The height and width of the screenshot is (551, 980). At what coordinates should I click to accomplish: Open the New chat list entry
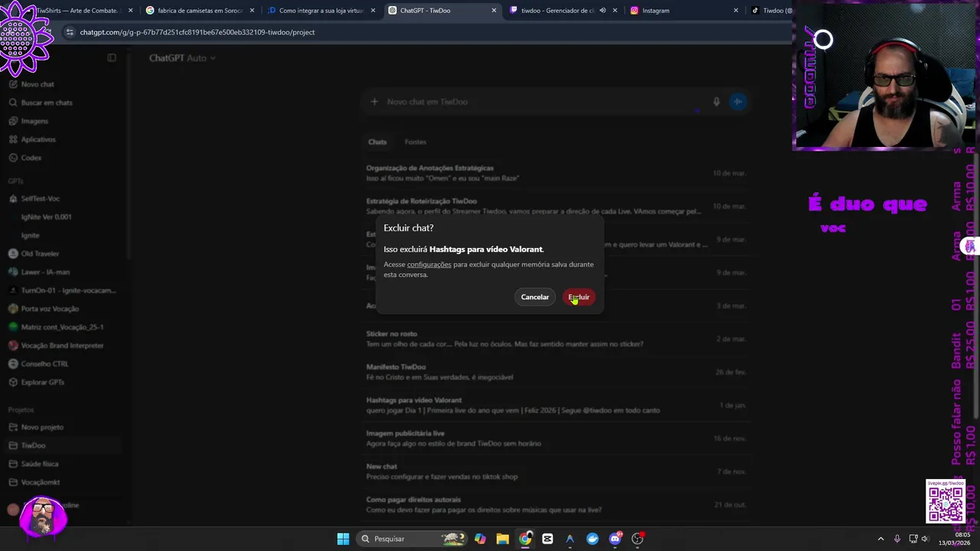pyautogui.click(x=556, y=471)
